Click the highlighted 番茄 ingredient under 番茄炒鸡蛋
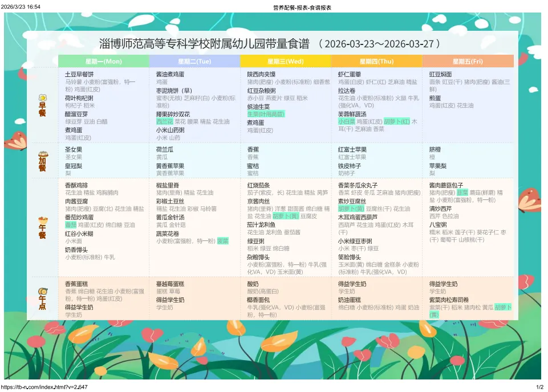 click(x=70, y=225)
